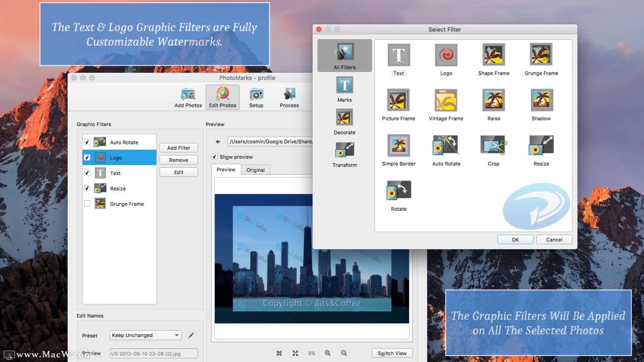Zoom out of the preview

(344, 353)
